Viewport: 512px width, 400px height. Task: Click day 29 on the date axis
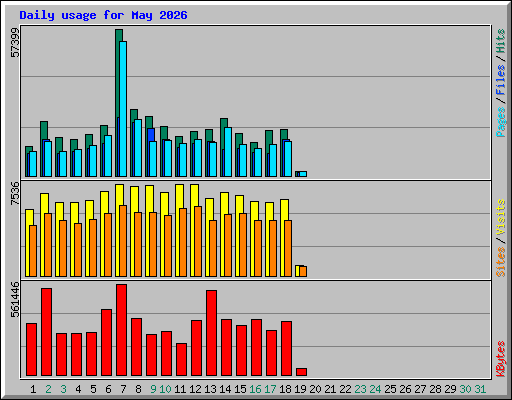click(450, 389)
